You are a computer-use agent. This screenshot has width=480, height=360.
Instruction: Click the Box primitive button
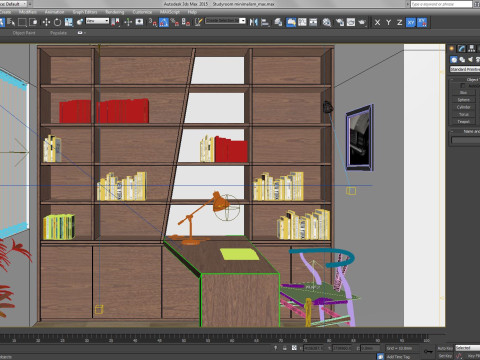pos(464,93)
